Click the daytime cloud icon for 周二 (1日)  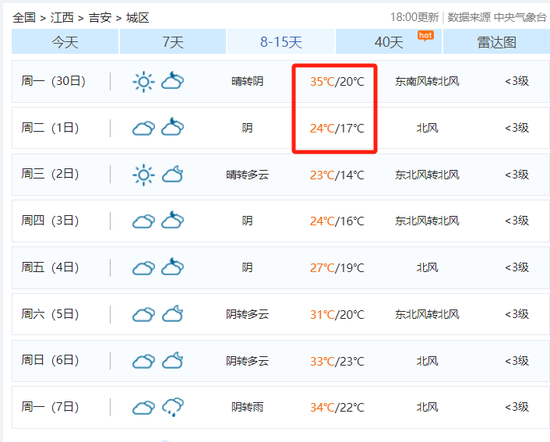[x=143, y=128]
